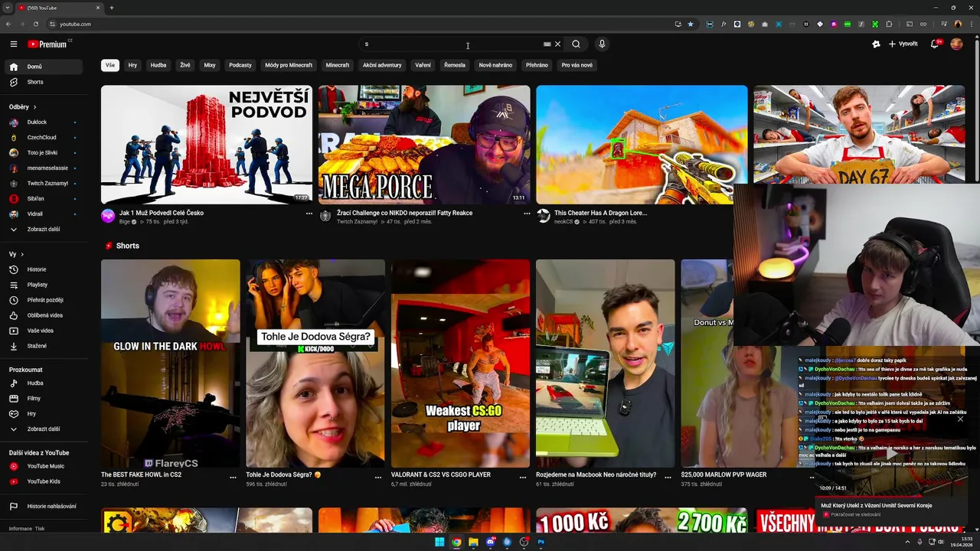Open YouTube Kids link
Viewport: 980px width, 551px height.
(43, 481)
